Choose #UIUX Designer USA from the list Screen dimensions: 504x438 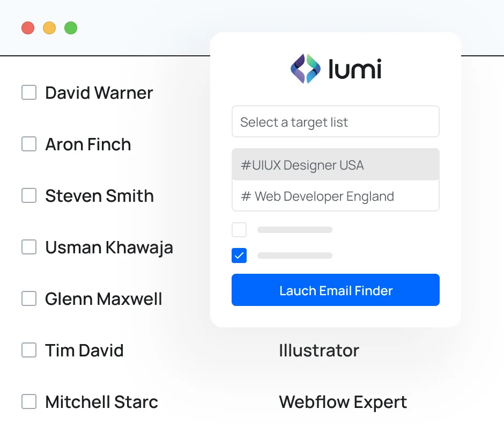click(335, 165)
